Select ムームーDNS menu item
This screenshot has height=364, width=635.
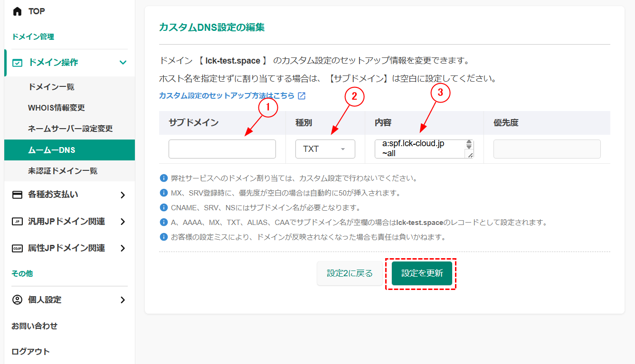(x=69, y=150)
